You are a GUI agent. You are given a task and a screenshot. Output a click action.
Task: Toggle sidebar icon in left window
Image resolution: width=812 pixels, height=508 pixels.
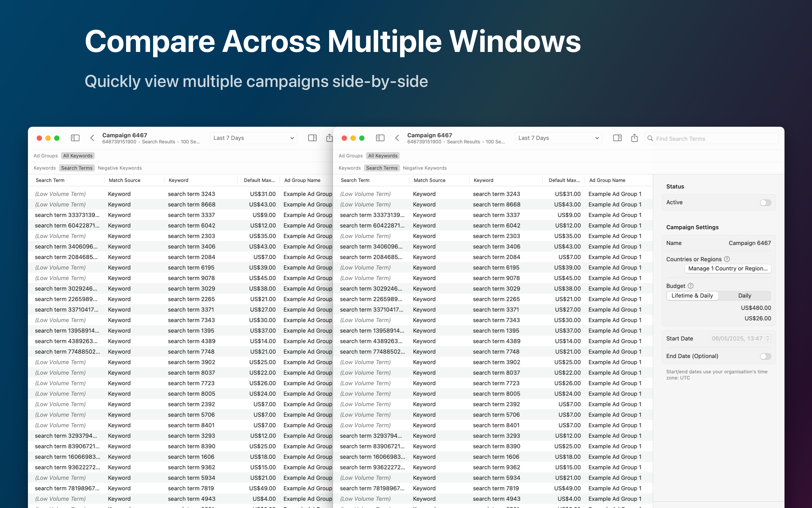click(75, 138)
